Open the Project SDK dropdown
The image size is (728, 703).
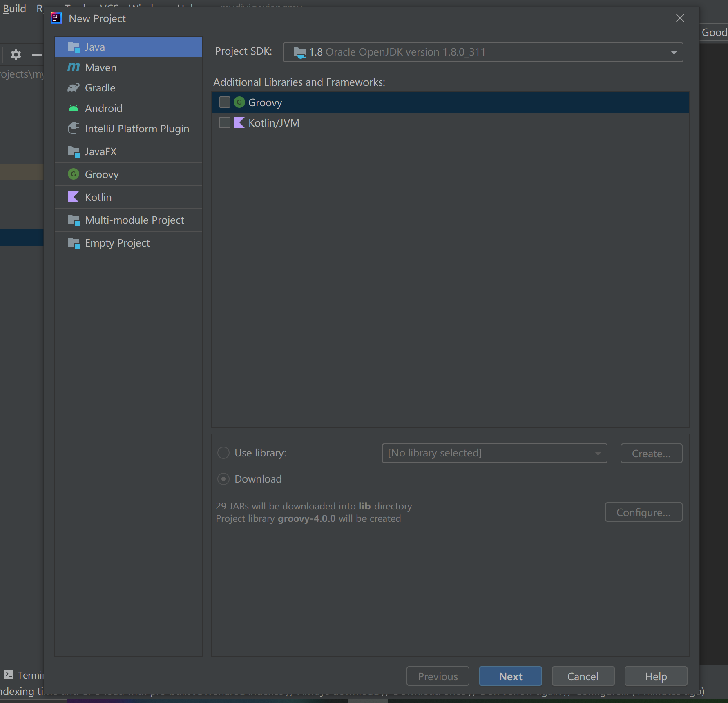(x=483, y=52)
